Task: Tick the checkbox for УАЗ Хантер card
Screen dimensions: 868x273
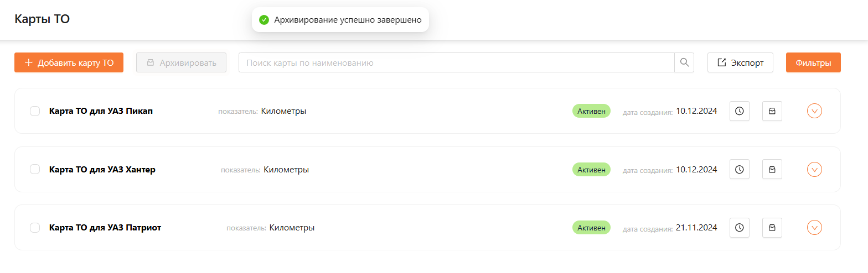Action: 35,170
